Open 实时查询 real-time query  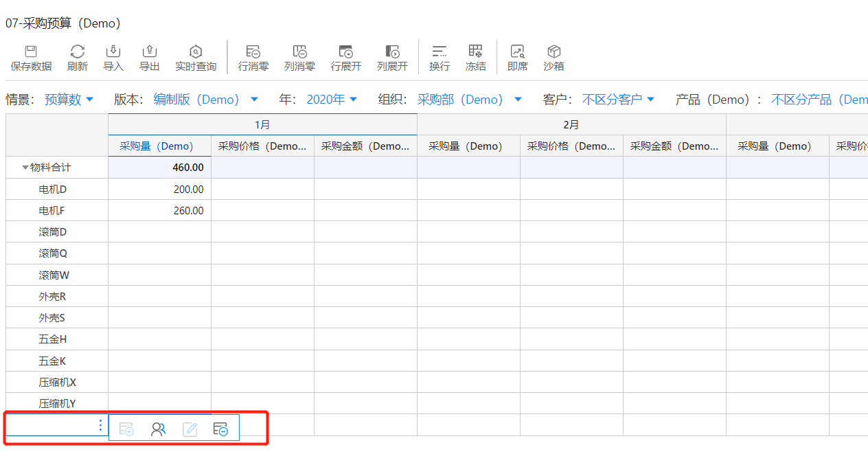tap(196, 52)
